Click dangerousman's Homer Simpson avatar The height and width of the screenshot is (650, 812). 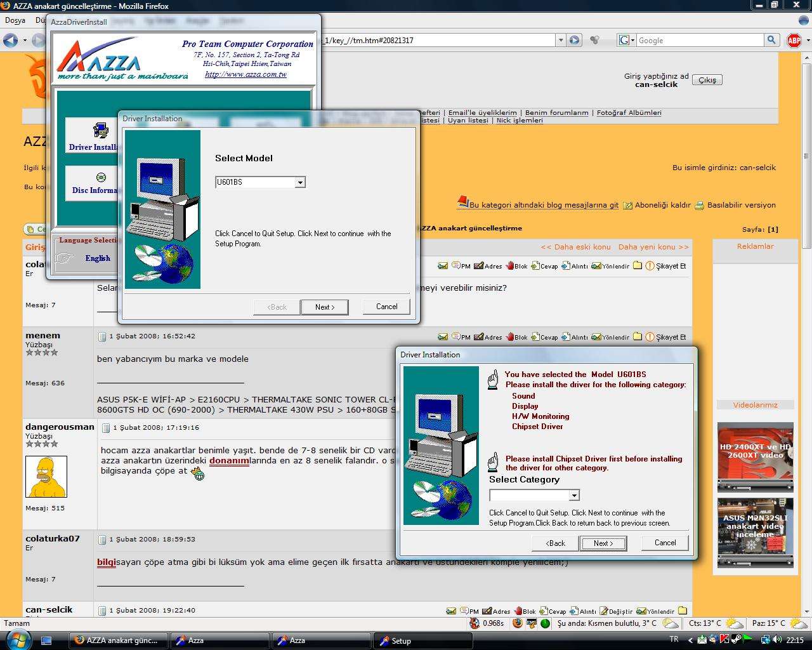pos(46,476)
